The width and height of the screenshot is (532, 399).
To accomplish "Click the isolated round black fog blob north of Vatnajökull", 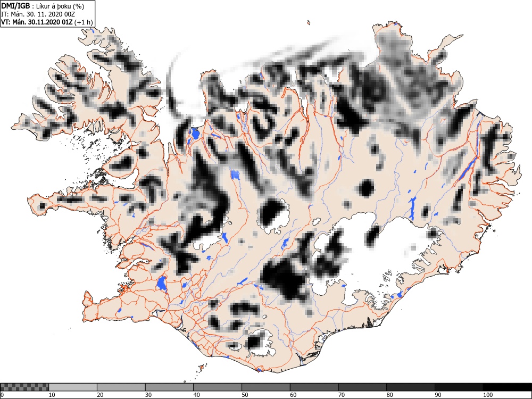I will click(367, 188).
